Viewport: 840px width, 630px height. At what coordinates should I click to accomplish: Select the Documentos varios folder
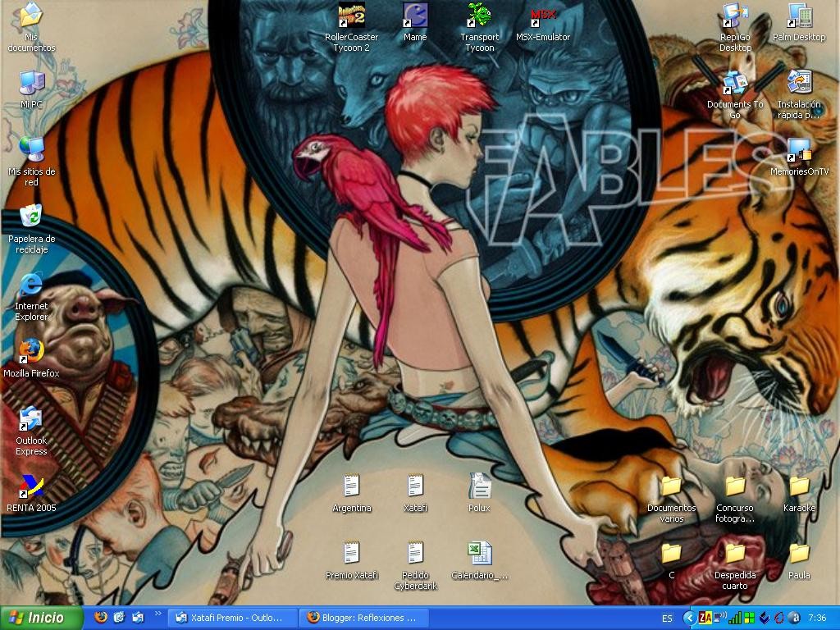671,499
